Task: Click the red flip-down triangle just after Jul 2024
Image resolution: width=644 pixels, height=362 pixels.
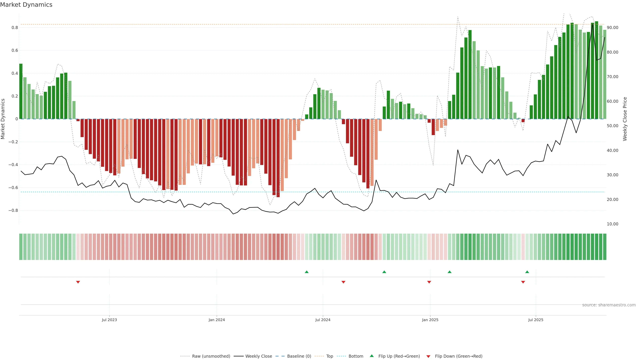Action: tap(343, 282)
